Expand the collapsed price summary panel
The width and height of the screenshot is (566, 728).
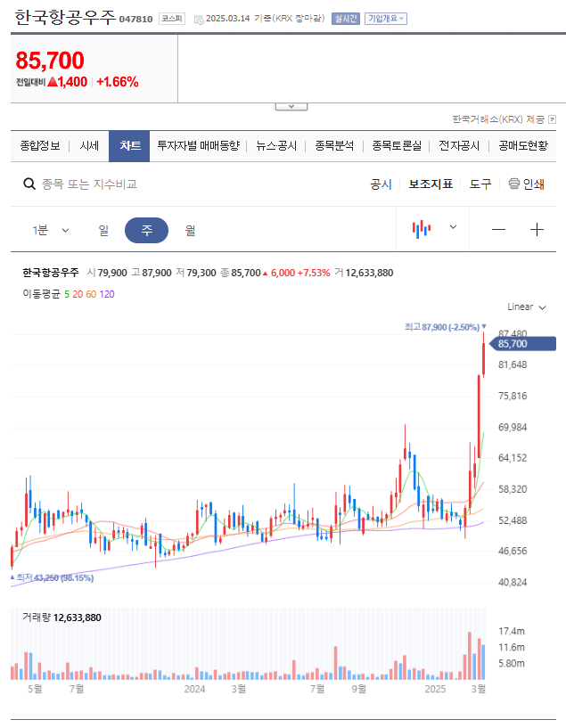(291, 107)
